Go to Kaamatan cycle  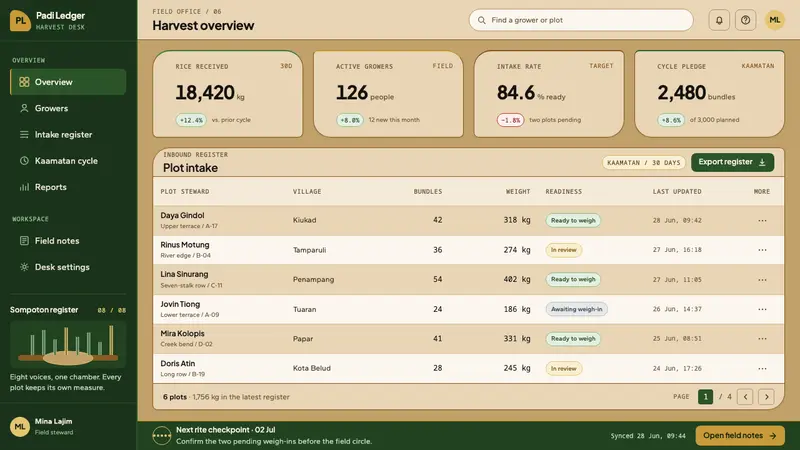coord(68,161)
